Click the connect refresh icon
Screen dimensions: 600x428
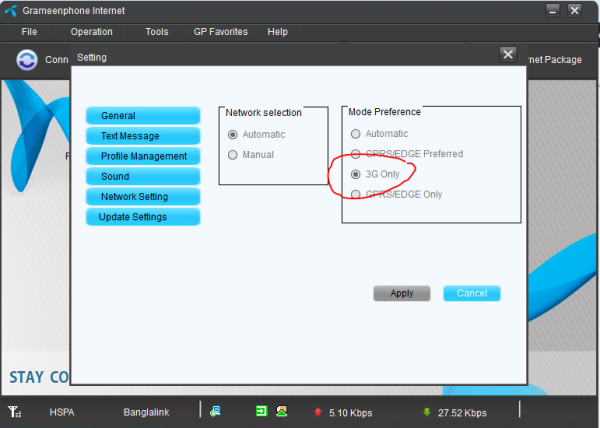click(x=27, y=60)
